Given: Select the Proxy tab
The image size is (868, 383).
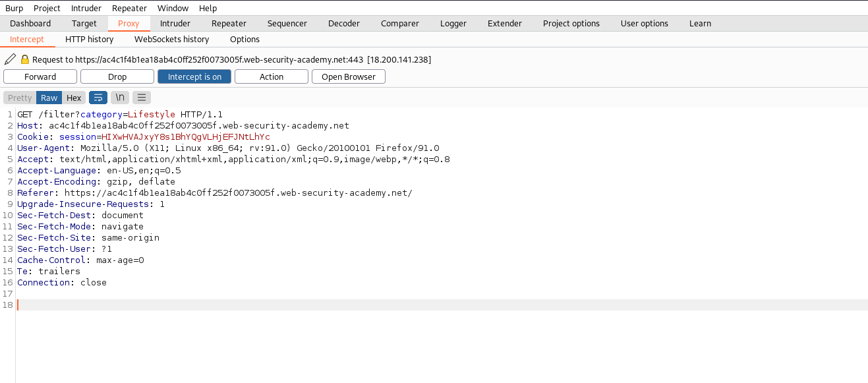Looking at the screenshot, I should coord(129,23).
